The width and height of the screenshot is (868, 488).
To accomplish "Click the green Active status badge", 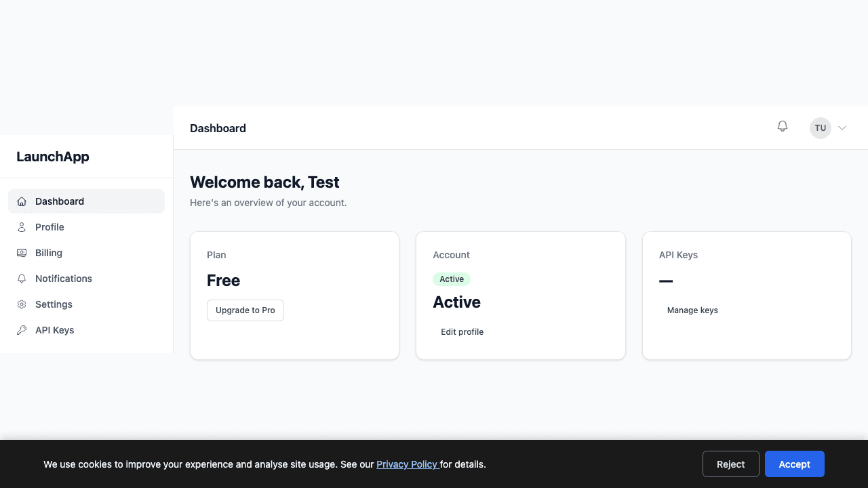I will (452, 279).
